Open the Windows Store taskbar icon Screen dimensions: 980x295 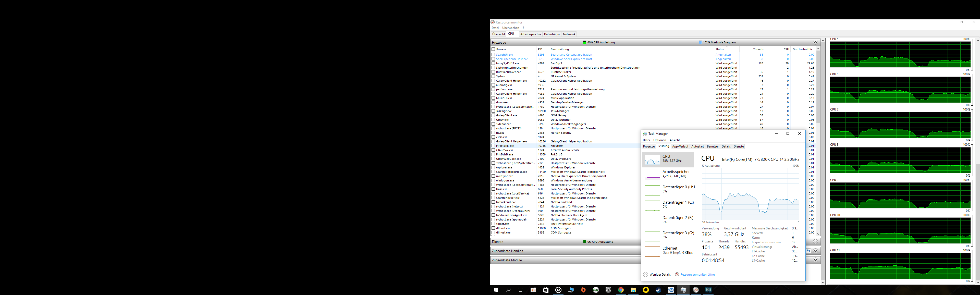point(546,290)
